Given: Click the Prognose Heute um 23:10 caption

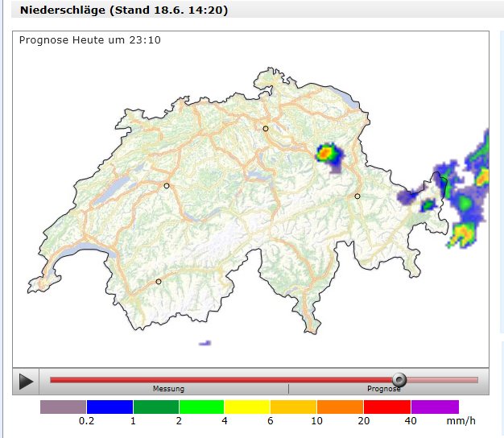Looking at the screenshot, I should [x=89, y=40].
